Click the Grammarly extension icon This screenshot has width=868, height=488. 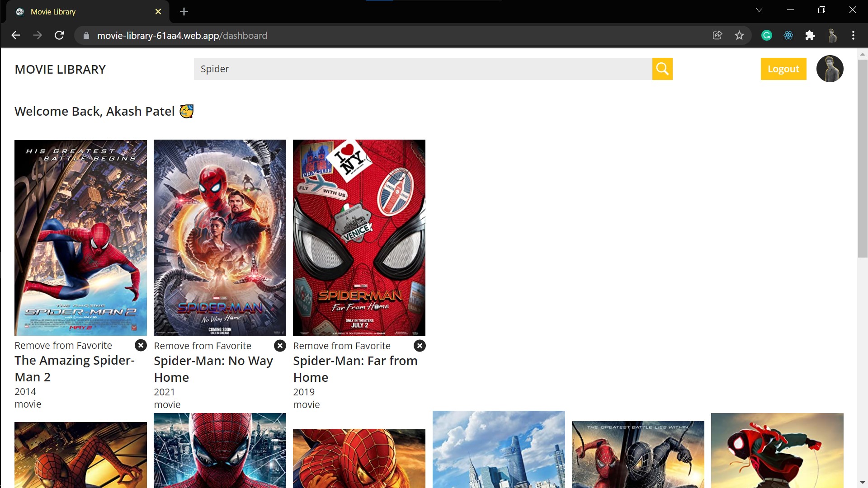click(766, 35)
